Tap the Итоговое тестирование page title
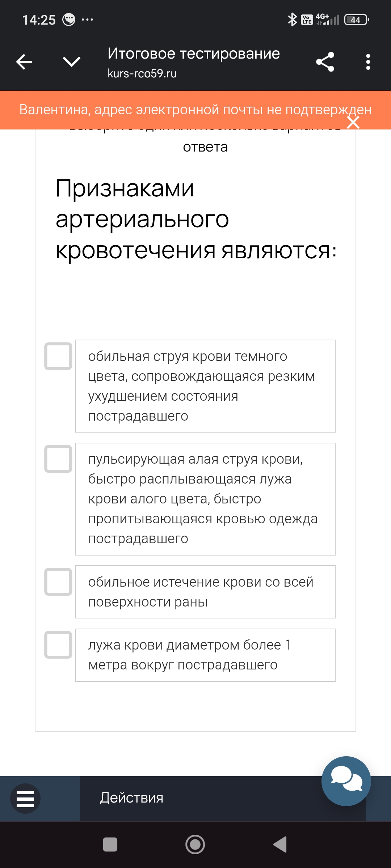The width and height of the screenshot is (391, 868). pyautogui.click(x=194, y=54)
